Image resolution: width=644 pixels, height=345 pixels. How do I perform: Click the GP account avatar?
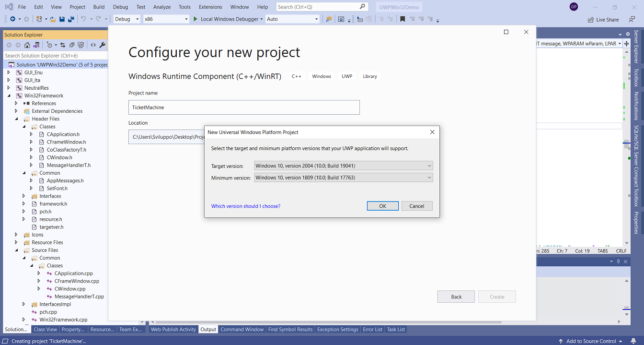coord(574,7)
